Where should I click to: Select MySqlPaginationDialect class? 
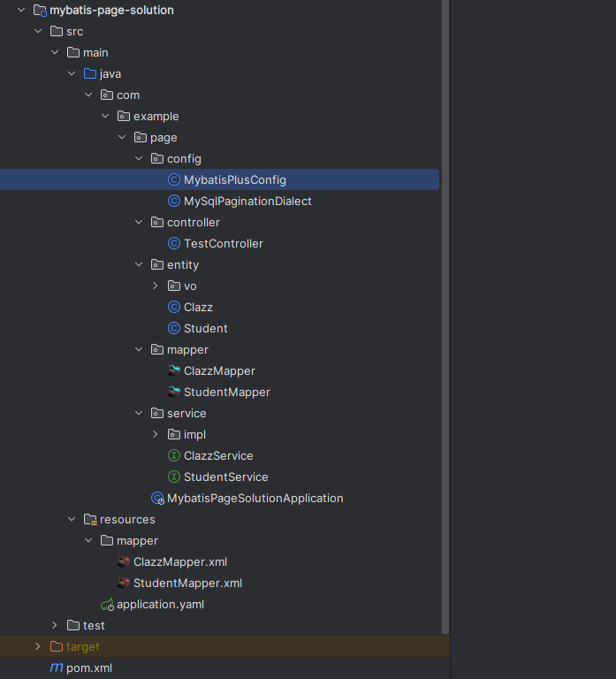tap(247, 201)
